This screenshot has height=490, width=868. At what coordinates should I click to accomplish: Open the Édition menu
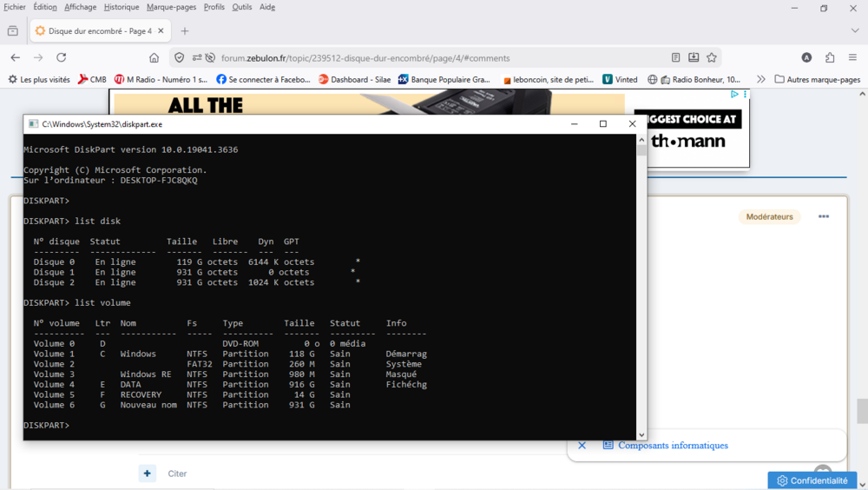click(45, 7)
